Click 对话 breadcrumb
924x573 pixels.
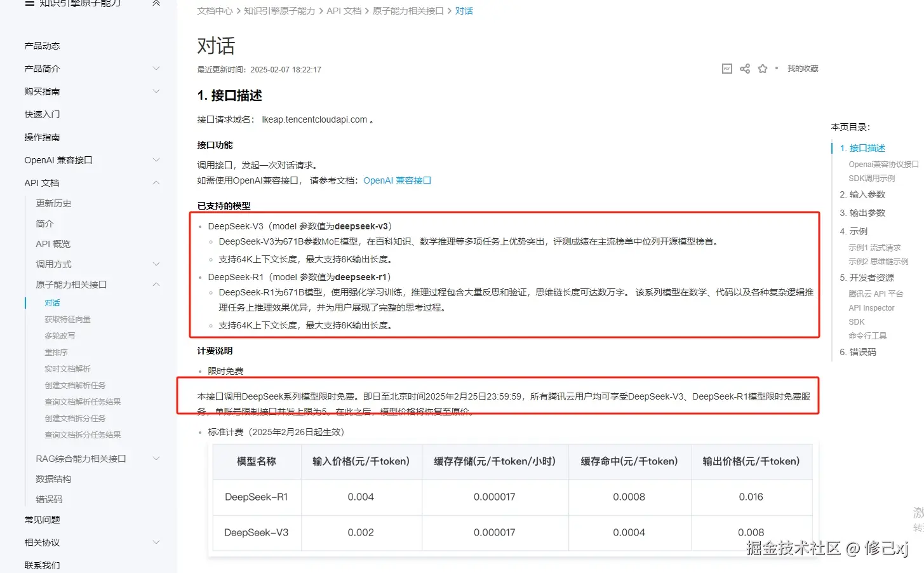(x=464, y=11)
